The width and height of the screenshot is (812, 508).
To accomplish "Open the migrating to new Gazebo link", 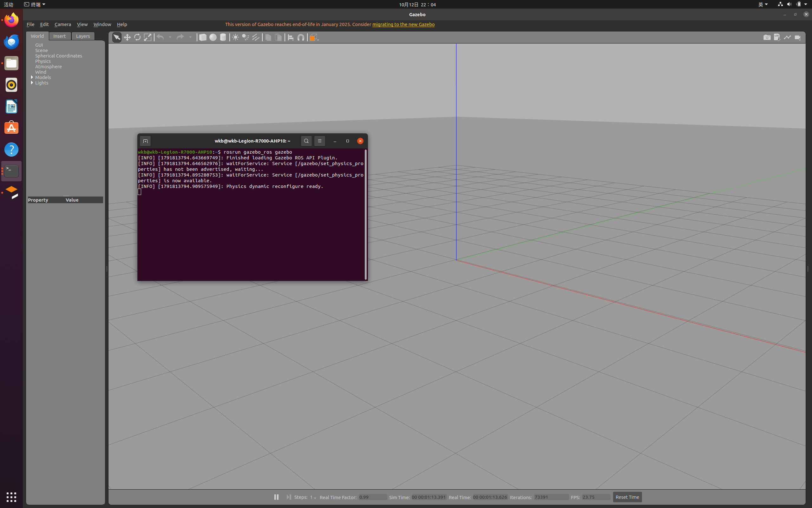I will 403,24.
